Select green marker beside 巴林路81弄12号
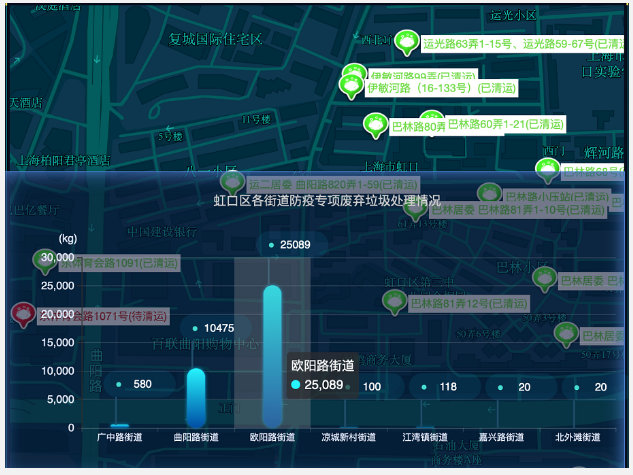The width and height of the screenshot is (633, 475). (x=395, y=300)
